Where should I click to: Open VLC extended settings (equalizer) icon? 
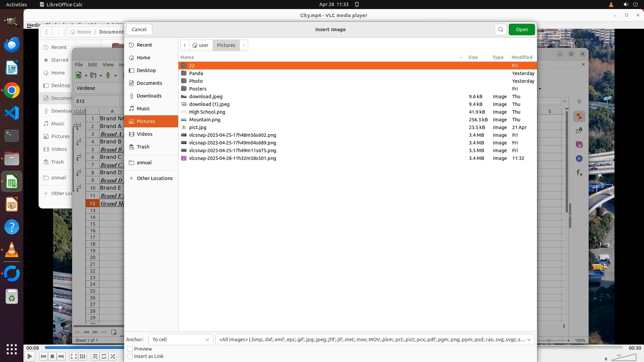point(83,356)
